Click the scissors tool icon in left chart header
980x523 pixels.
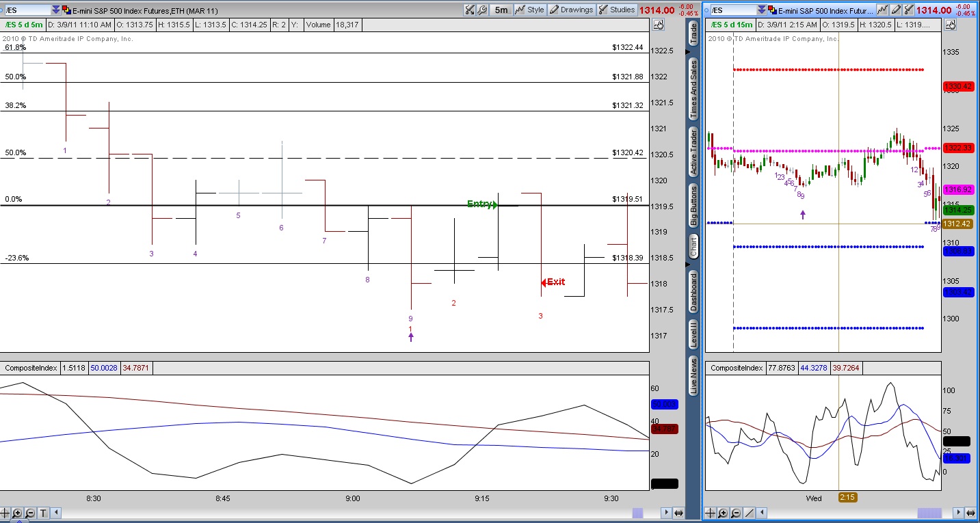(x=469, y=10)
